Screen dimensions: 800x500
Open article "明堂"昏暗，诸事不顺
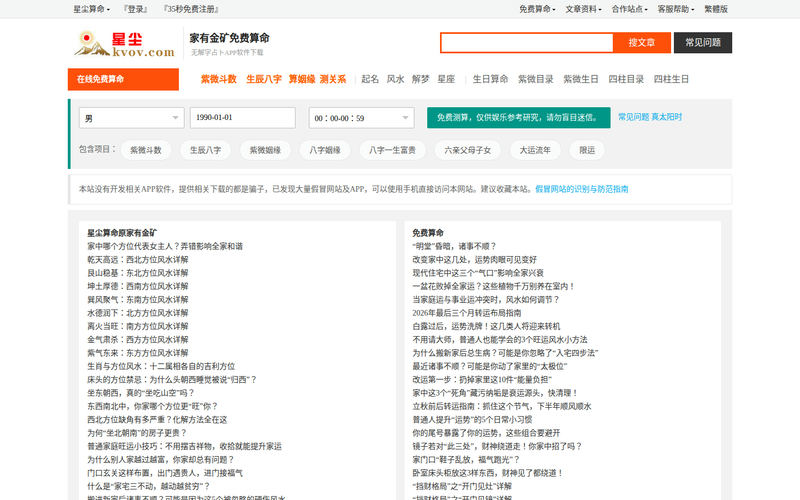pos(455,246)
